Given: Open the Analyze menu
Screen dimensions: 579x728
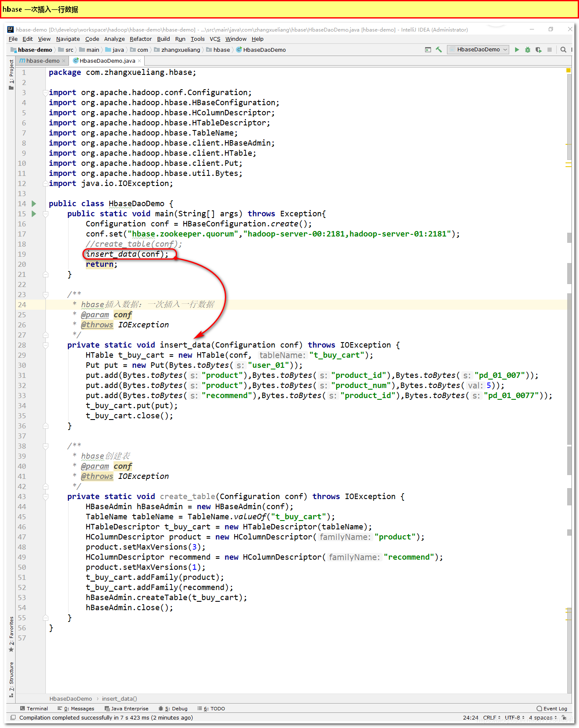Looking at the screenshot, I should click(x=114, y=39).
